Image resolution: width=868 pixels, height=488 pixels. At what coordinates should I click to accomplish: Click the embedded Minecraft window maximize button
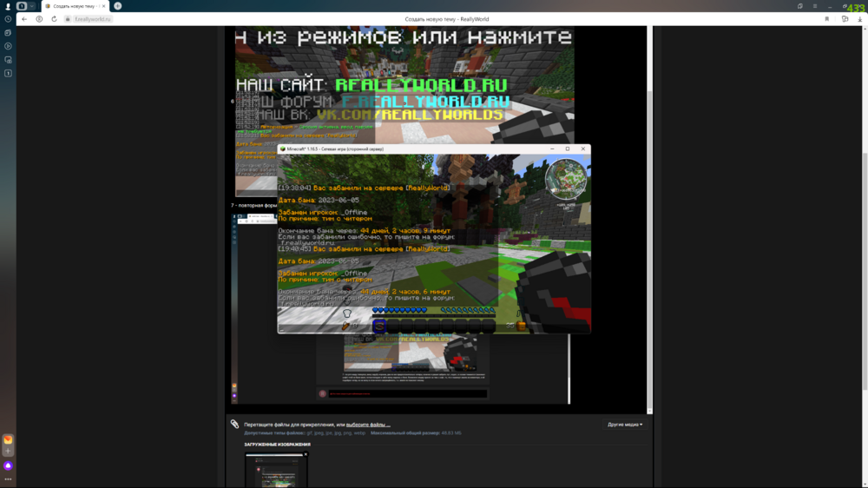tap(568, 149)
